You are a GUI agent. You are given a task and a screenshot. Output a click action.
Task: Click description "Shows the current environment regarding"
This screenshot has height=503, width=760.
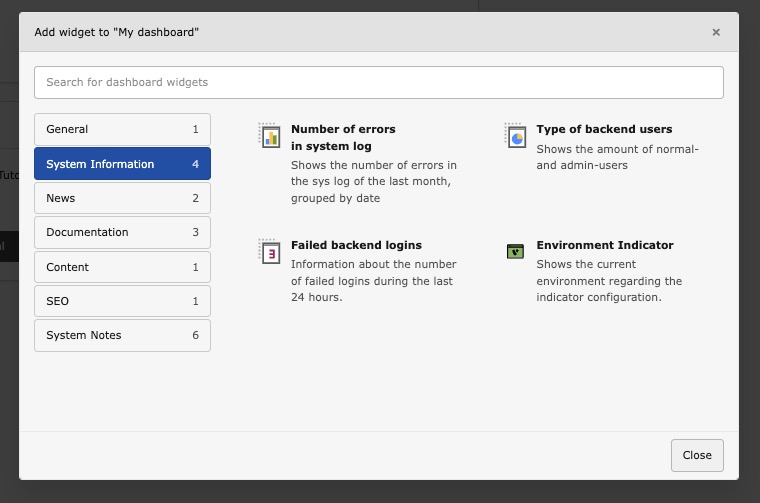(609, 273)
